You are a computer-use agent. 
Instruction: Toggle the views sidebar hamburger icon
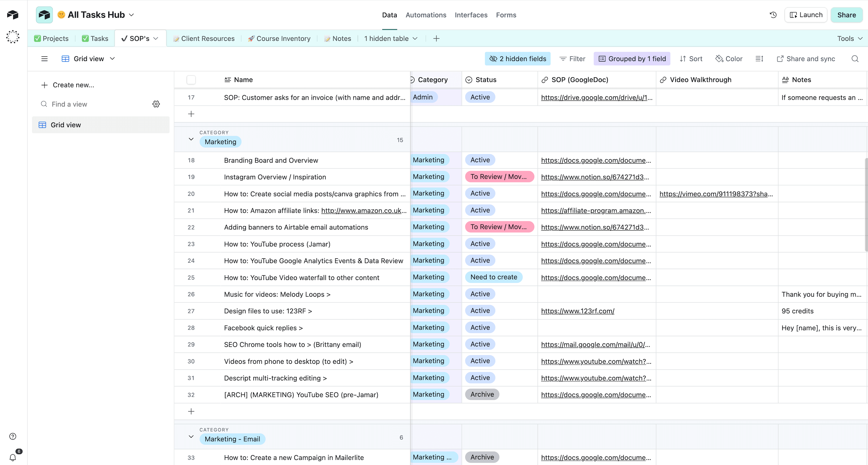(44, 59)
